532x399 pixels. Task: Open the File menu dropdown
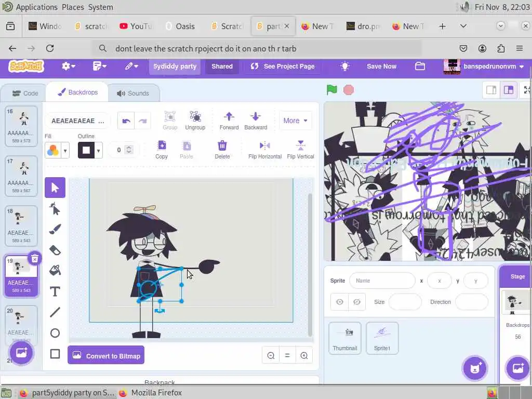[99, 66]
